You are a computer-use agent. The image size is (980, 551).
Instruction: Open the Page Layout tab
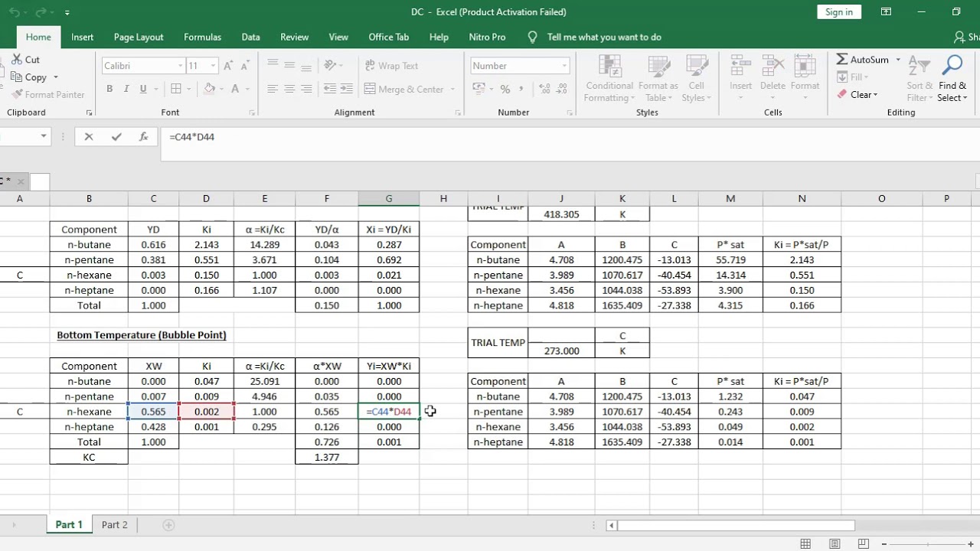click(x=139, y=37)
